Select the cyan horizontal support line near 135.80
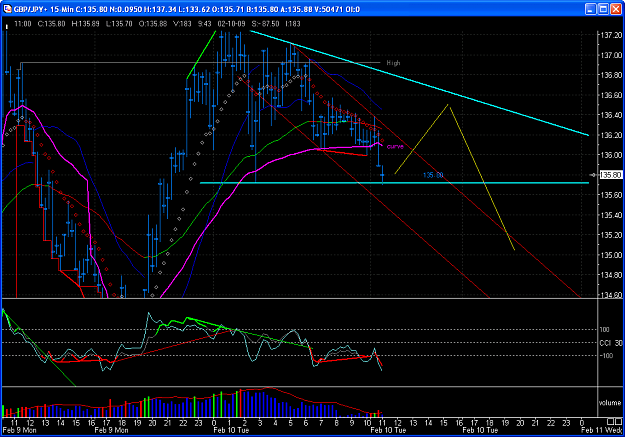Viewport: 625px width, 437px height. (x=395, y=183)
